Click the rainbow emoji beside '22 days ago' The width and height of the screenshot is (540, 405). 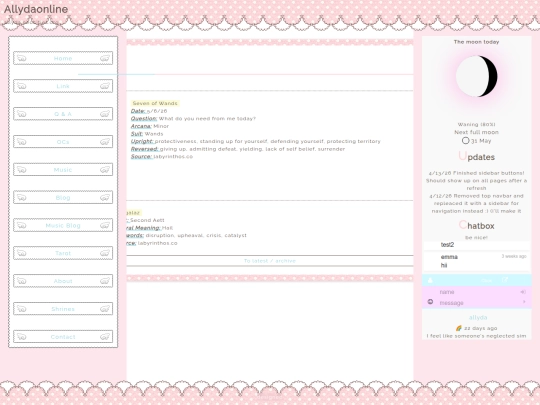click(x=459, y=328)
